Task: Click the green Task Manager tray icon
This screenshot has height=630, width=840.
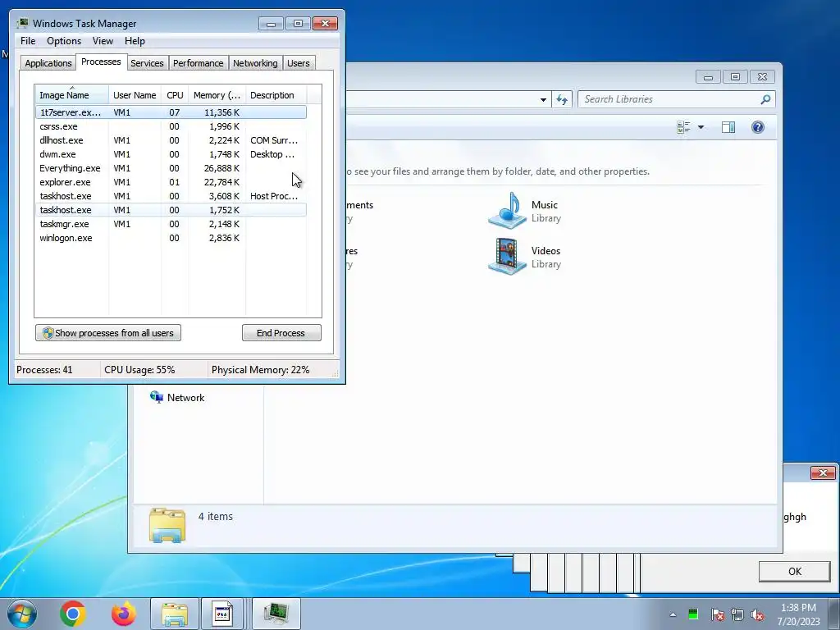Action: tap(693, 614)
